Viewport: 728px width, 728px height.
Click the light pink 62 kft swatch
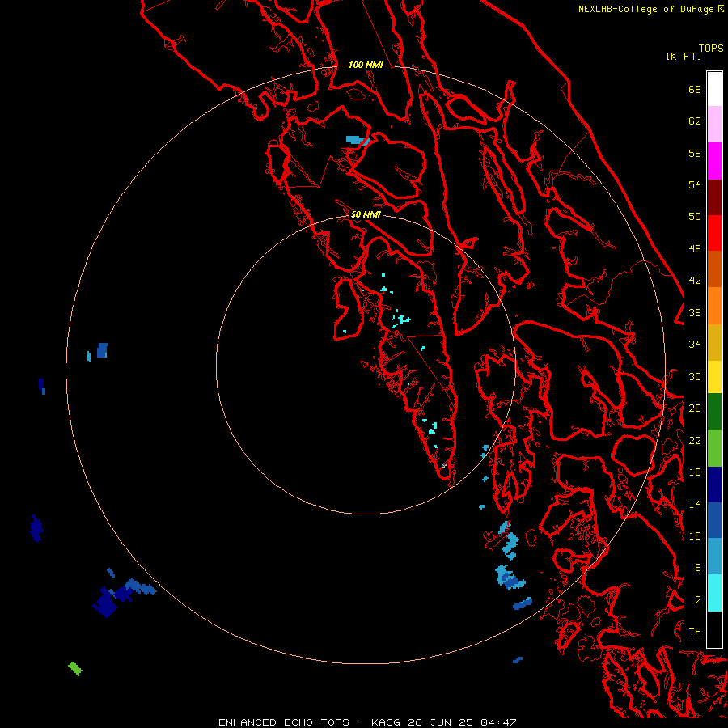click(714, 125)
